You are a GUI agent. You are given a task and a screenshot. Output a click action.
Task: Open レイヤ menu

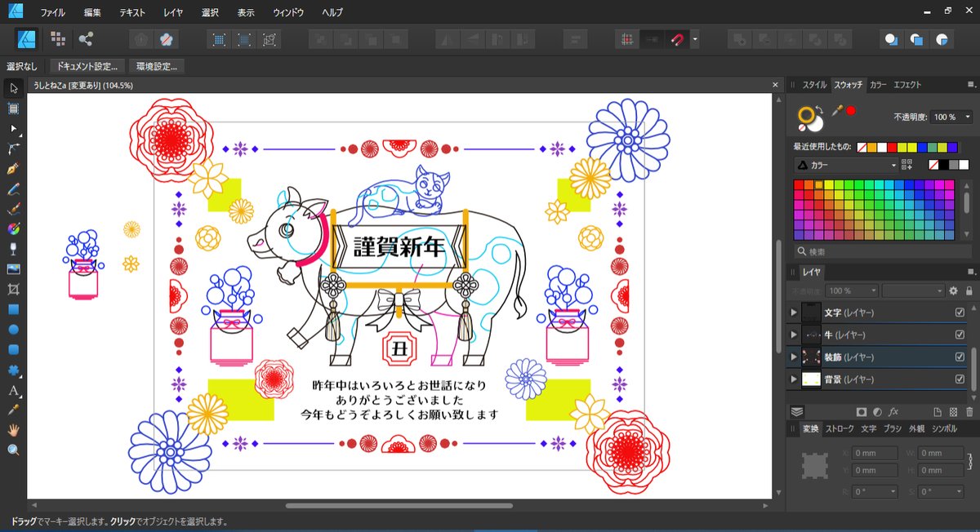click(x=173, y=12)
